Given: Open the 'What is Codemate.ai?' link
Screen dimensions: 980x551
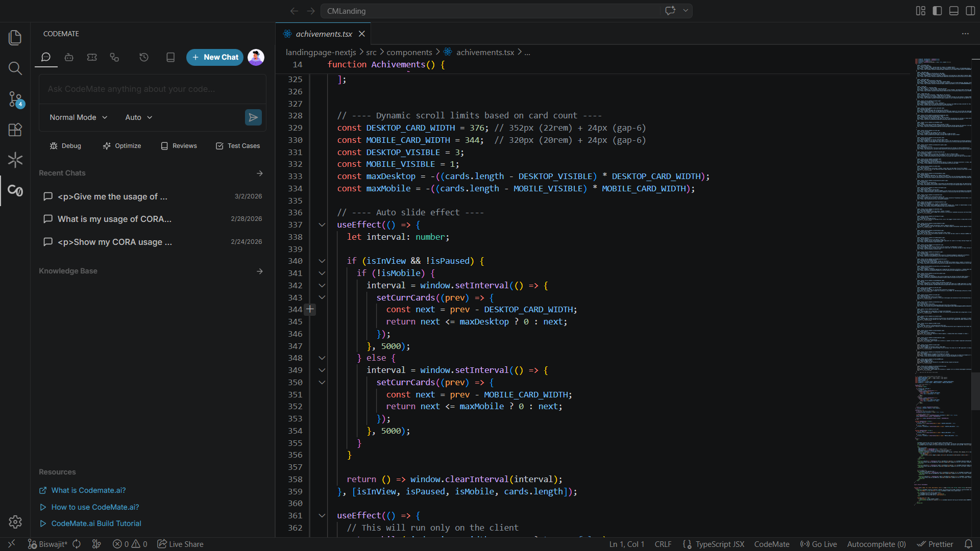Looking at the screenshot, I should point(88,490).
